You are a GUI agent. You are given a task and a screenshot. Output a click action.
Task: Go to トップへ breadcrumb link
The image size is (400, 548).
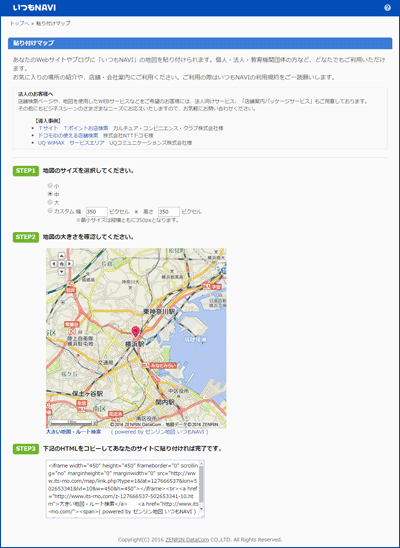pos(19,23)
